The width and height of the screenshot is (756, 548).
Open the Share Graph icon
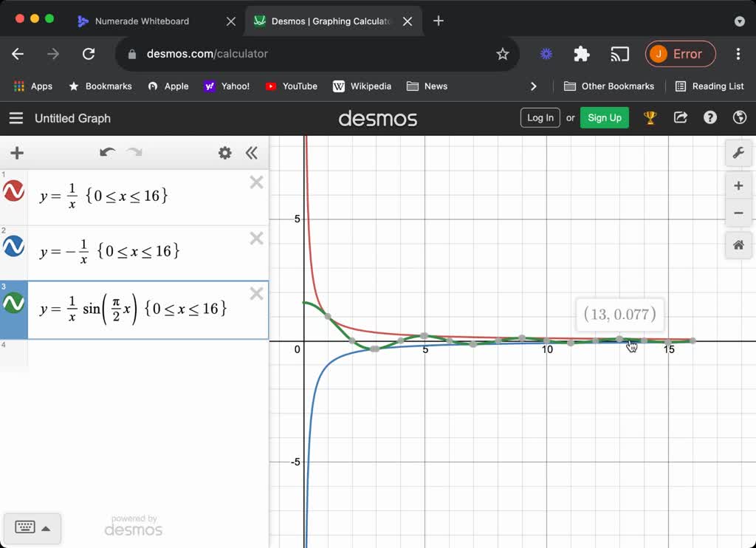[x=681, y=117]
